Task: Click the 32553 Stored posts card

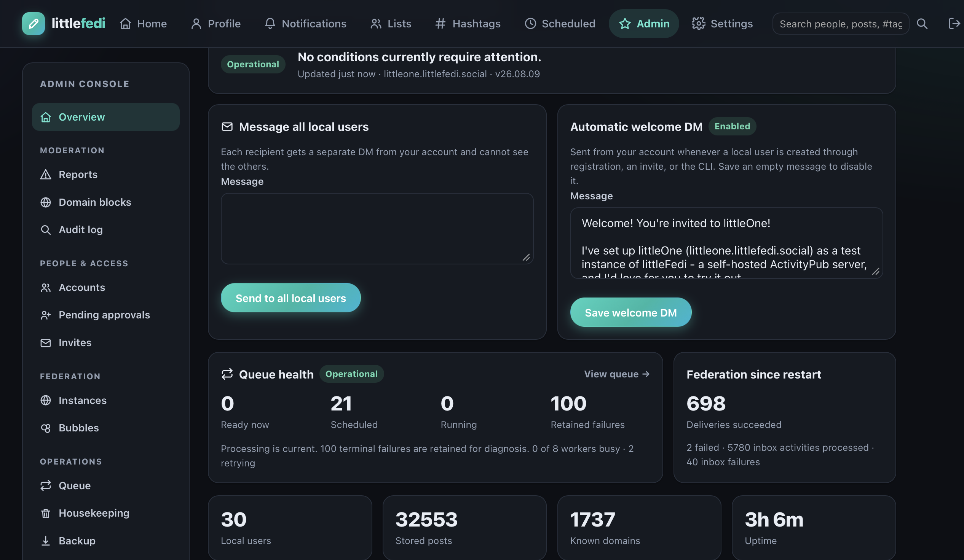Action: [464, 528]
